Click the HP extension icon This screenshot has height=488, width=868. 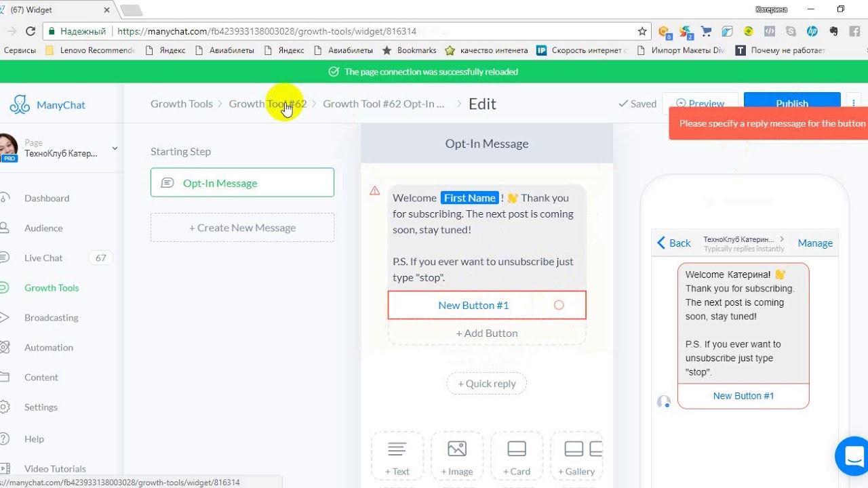pyautogui.click(x=812, y=31)
